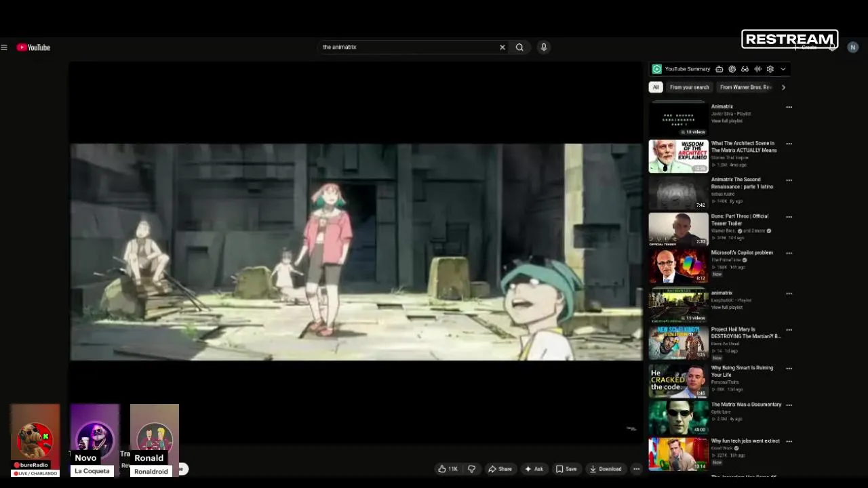
Task: Save the video to a playlist
Action: [566, 469]
